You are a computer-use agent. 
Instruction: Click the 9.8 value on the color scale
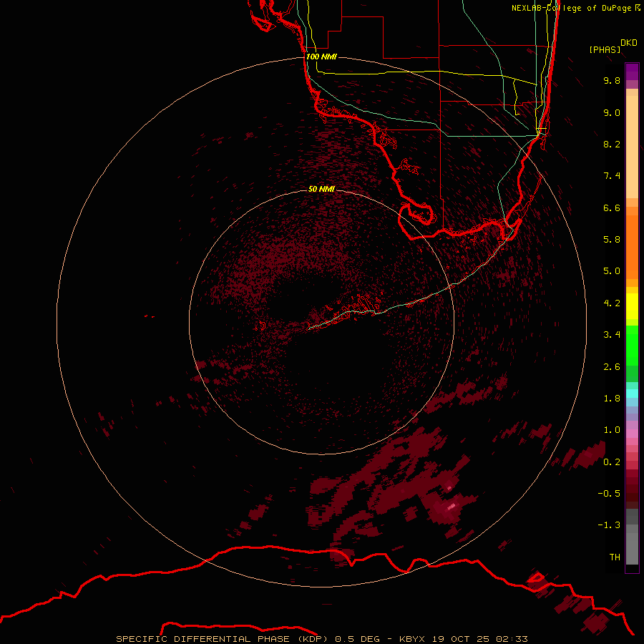tap(612, 80)
